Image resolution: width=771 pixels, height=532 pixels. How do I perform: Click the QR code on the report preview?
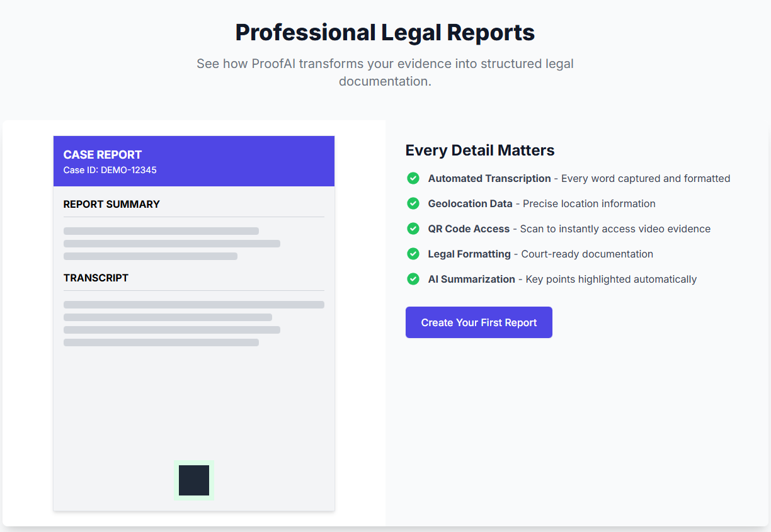tap(193, 480)
